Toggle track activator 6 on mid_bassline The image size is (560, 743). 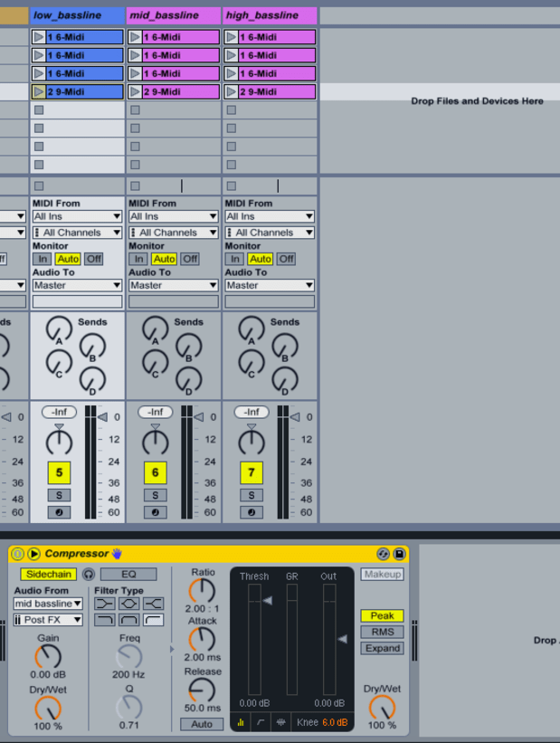[155, 472]
